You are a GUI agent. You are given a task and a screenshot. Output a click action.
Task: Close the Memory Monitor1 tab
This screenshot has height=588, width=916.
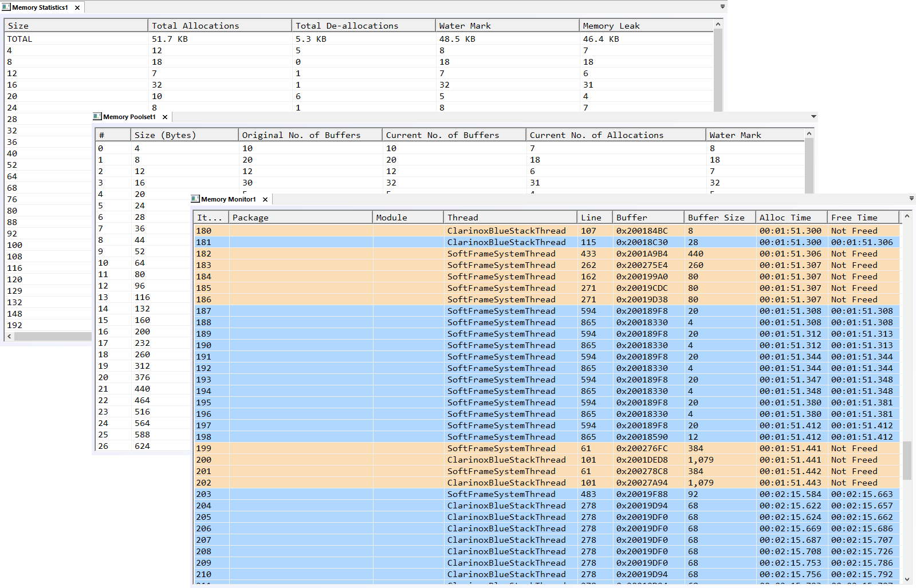point(265,199)
